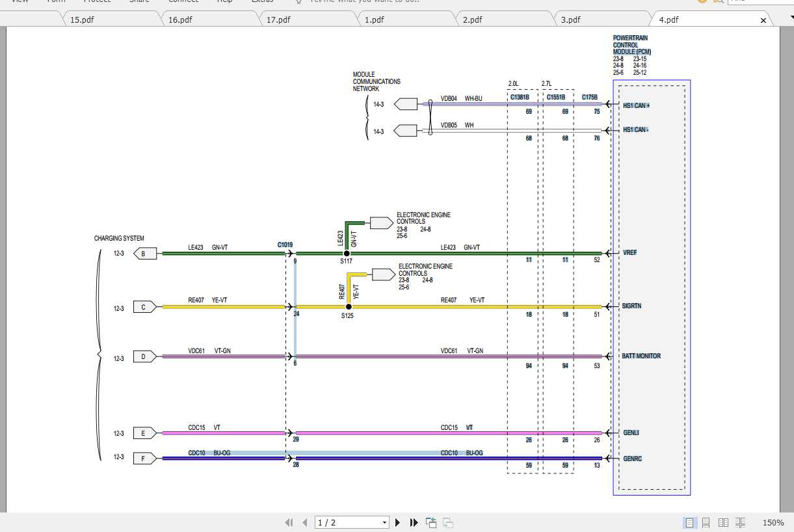Image resolution: width=794 pixels, height=532 pixels.
Task: Expand the Tell me what you want field
Action: (358, 2)
